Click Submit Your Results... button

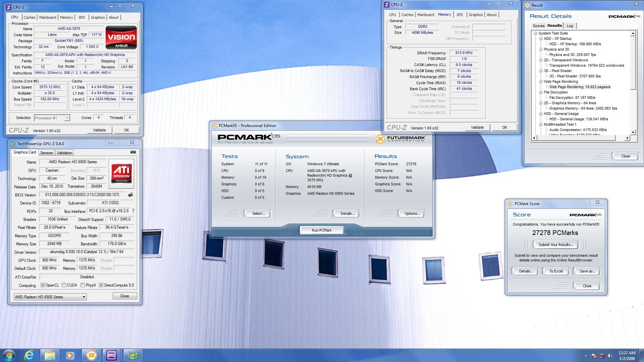pos(556,245)
